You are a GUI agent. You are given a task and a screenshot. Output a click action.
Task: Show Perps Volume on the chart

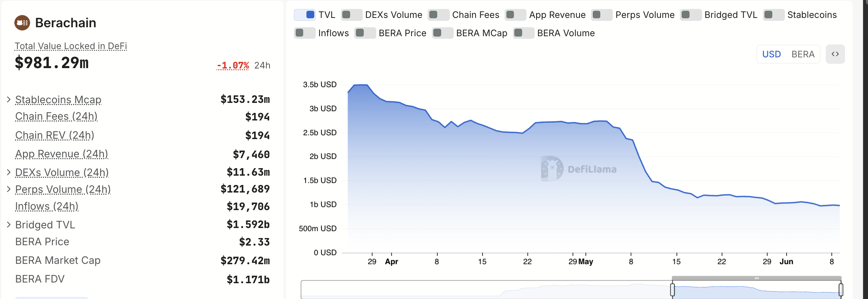(x=602, y=15)
